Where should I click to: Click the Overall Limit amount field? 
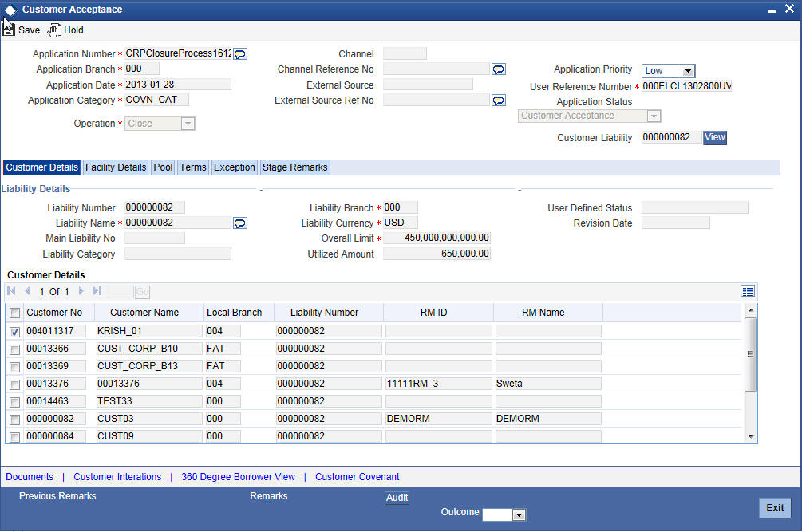[437, 238]
